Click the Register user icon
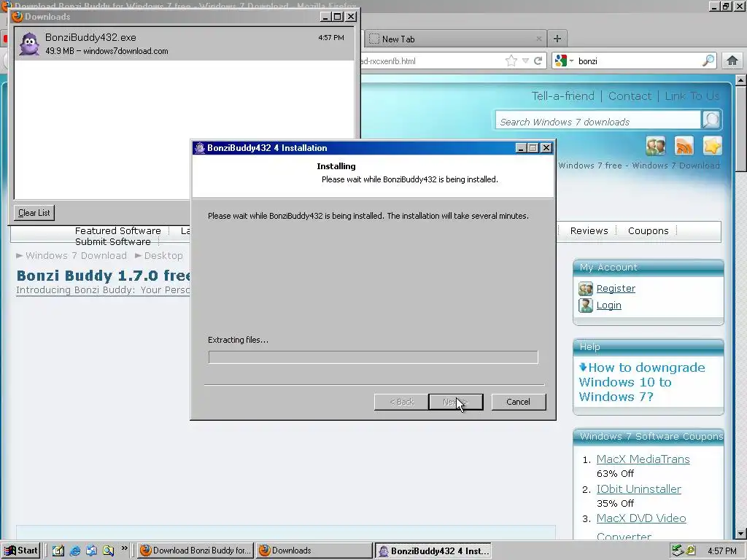This screenshot has height=560, width=747. tap(586, 289)
